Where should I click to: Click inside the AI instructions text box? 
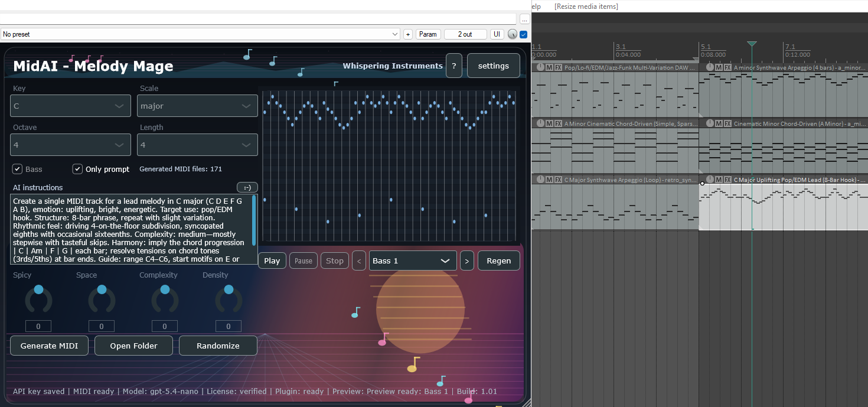[x=131, y=229]
